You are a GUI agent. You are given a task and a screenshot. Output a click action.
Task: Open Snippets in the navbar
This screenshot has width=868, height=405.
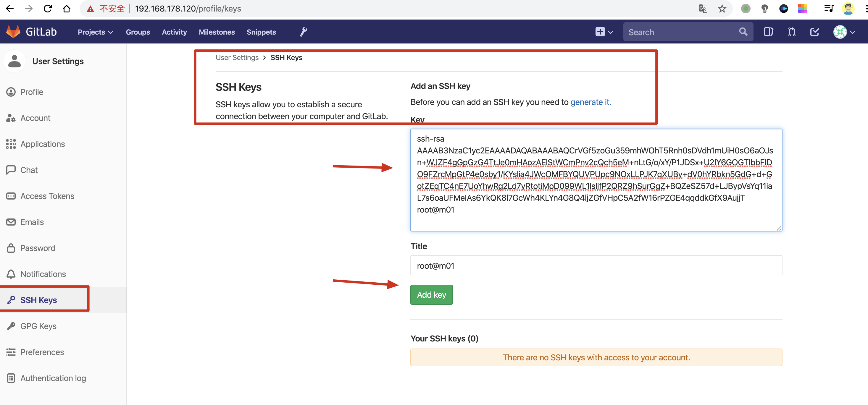pos(261,32)
